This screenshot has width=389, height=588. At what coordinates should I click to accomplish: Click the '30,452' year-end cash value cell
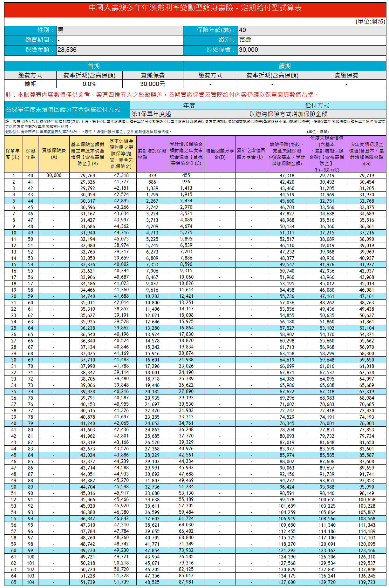[x=327, y=182]
